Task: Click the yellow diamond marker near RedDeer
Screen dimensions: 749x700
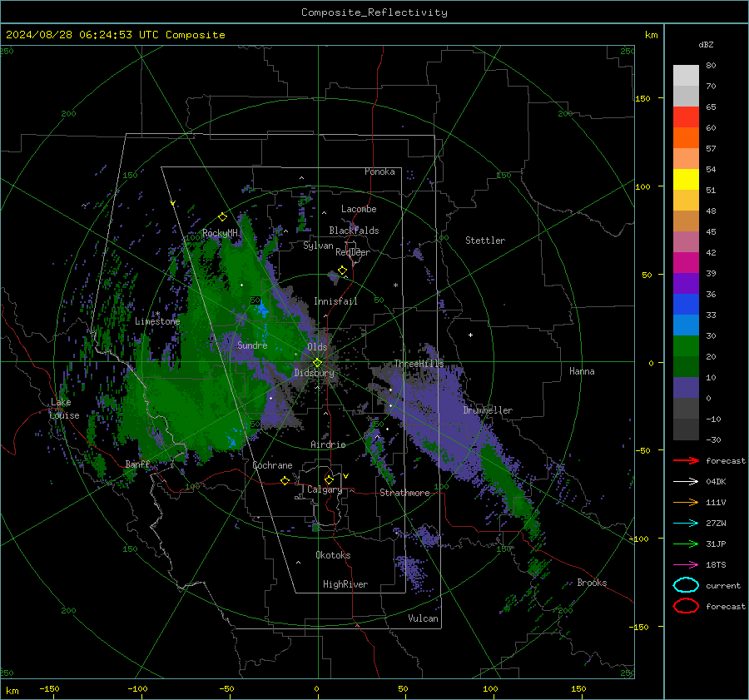Action: click(342, 271)
